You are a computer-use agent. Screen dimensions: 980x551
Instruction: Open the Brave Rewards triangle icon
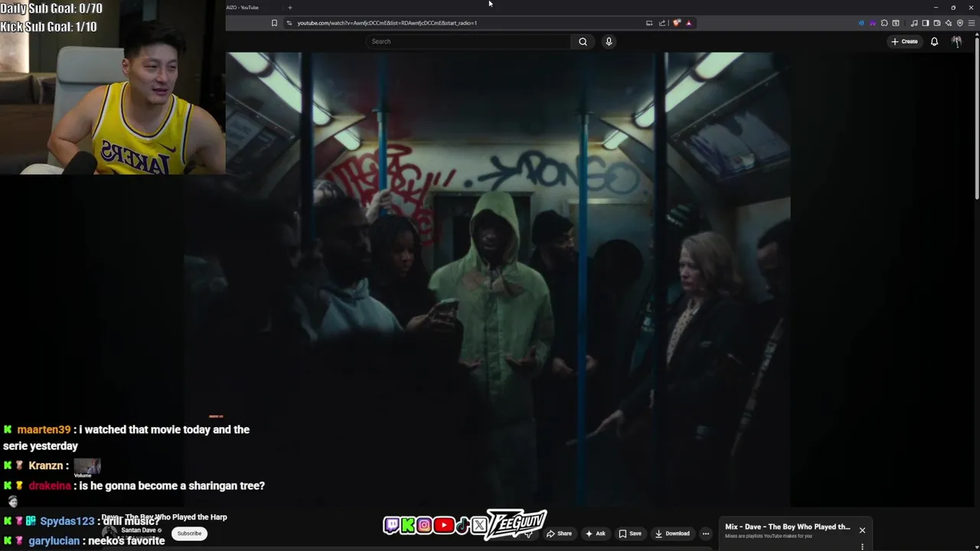click(x=689, y=23)
